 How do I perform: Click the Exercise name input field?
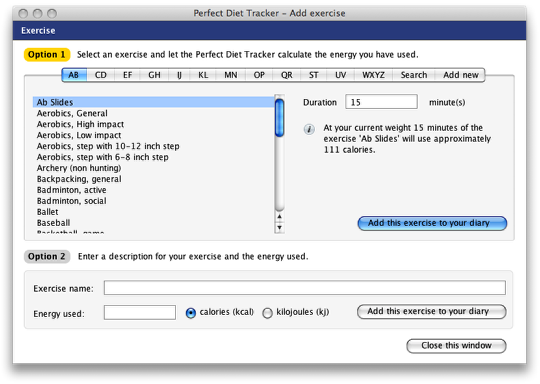(x=305, y=288)
